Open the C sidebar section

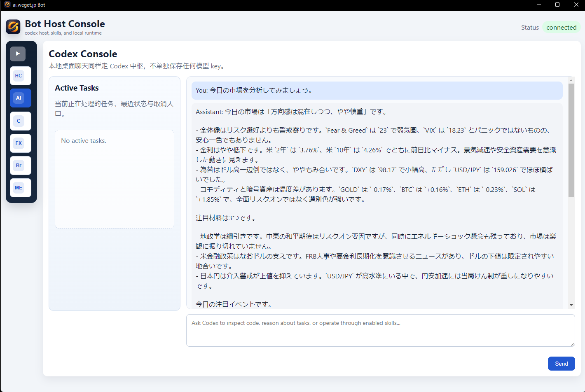(21, 121)
